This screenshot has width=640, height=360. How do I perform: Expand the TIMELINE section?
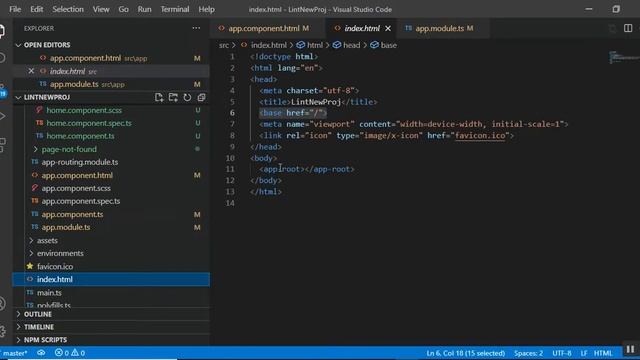click(x=39, y=327)
